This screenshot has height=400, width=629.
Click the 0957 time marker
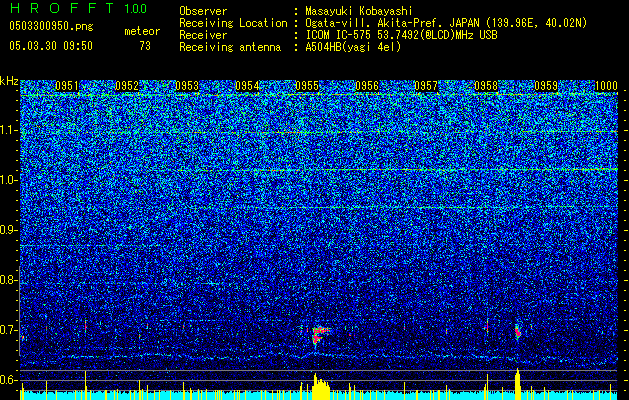click(x=426, y=86)
